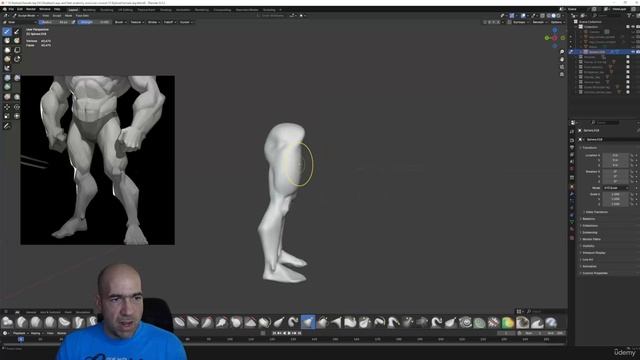Switch to the UV Editing workspace tab

pyautogui.click(x=125, y=9)
